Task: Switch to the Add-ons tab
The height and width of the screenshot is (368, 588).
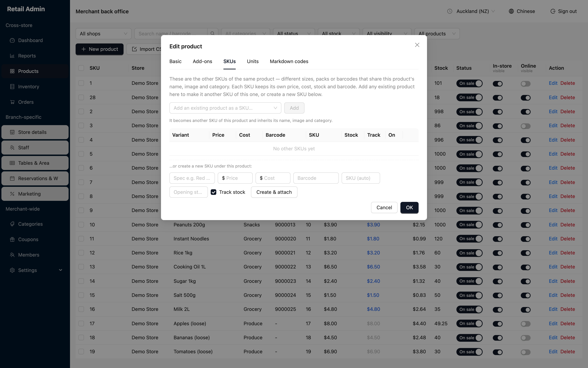Action: click(x=202, y=61)
